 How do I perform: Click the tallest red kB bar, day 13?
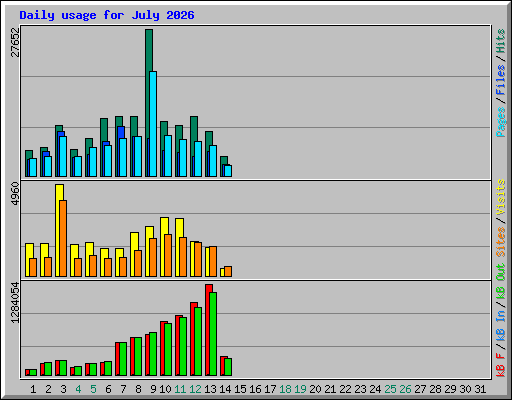(x=209, y=330)
